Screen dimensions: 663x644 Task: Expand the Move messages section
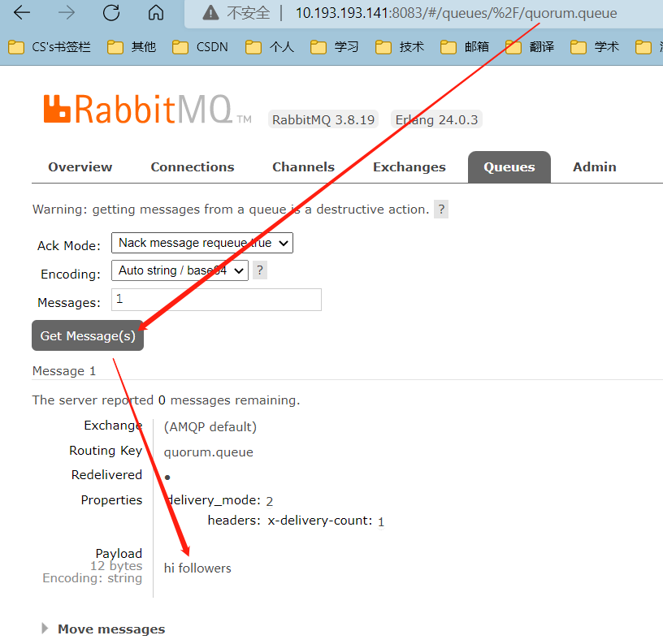[104, 629]
